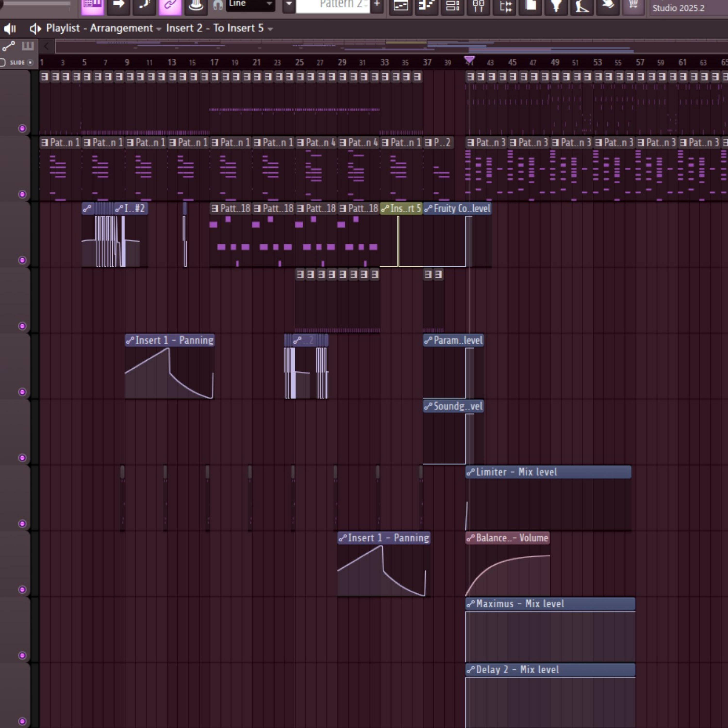This screenshot has height=728, width=728.
Task: Open the channel rack icon
Action: pyautogui.click(x=452, y=5)
